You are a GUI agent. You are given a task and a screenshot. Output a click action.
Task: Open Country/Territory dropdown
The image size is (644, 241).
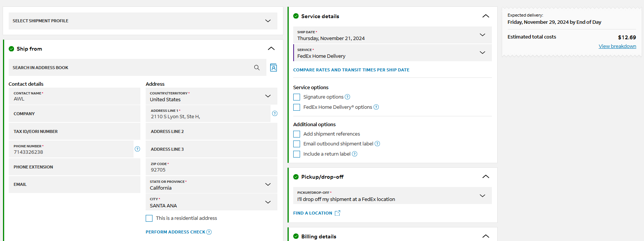tap(212, 96)
